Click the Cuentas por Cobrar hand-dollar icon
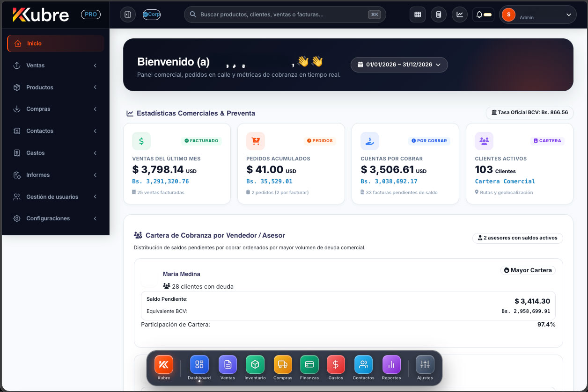The width and height of the screenshot is (588, 392). [x=370, y=141]
